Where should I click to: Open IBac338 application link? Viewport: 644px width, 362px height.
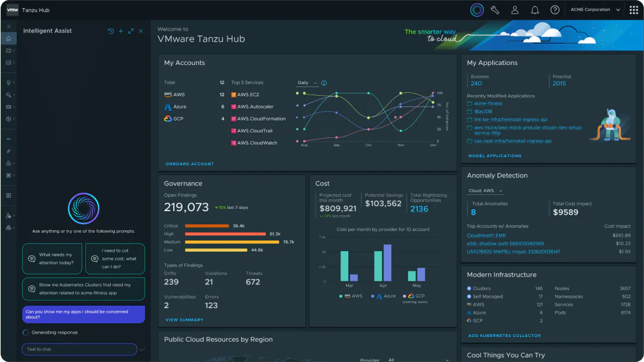click(483, 111)
